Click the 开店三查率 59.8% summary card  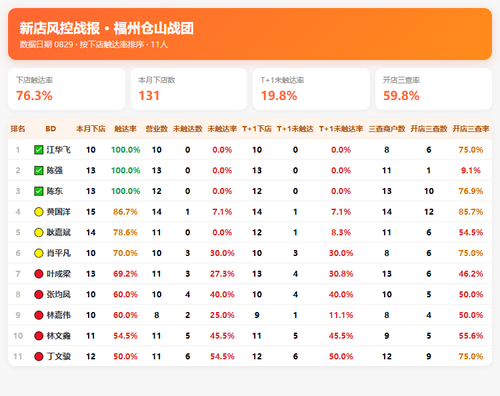(x=434, y=89)
